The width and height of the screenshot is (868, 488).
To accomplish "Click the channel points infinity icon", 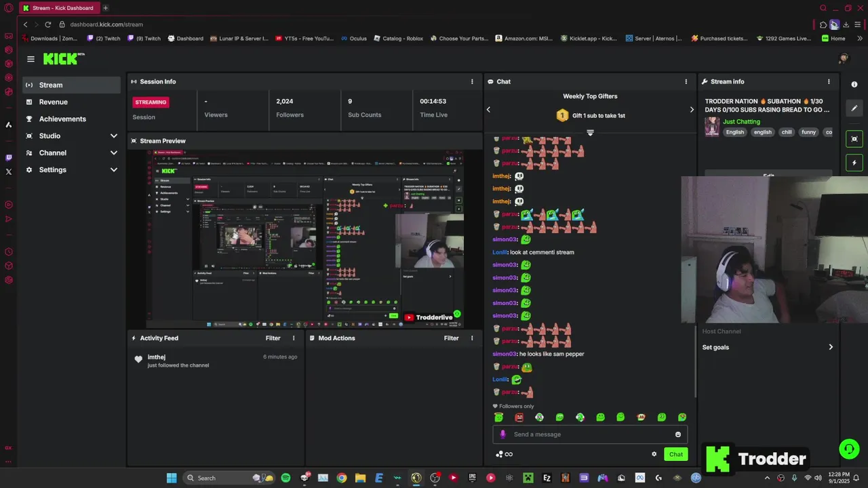I will point(509,454).
